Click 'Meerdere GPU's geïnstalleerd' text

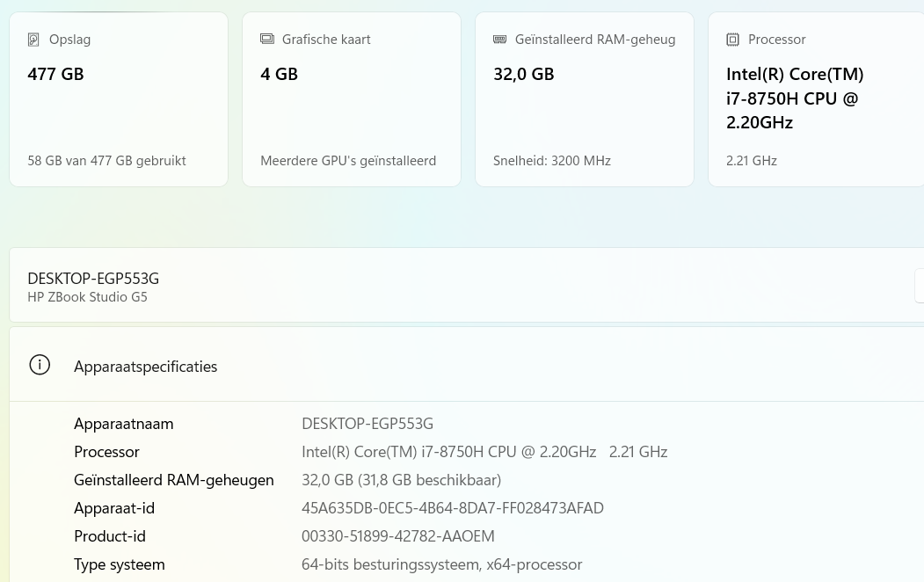click(348, 161)
